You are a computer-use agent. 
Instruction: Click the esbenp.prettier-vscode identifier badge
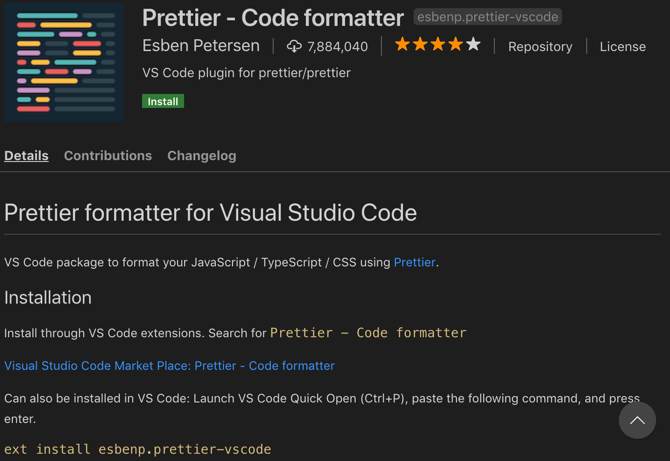click(488, 17)
